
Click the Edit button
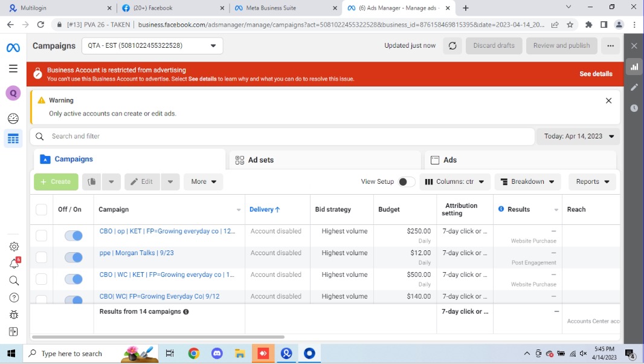(142, 181)
